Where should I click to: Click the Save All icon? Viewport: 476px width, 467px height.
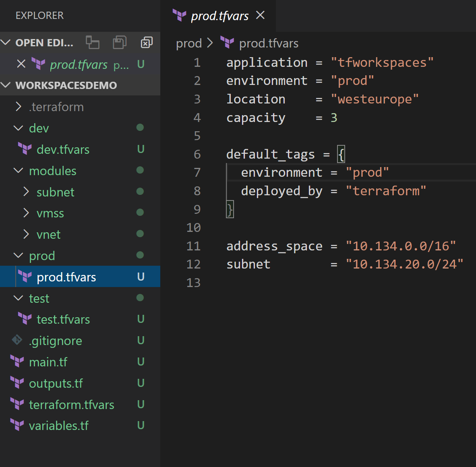click(x=120, y=42)
